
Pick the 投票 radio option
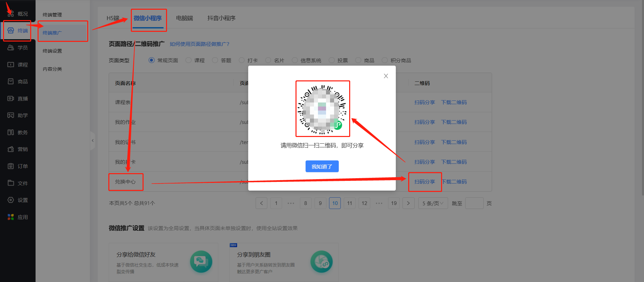coord(332,60)
